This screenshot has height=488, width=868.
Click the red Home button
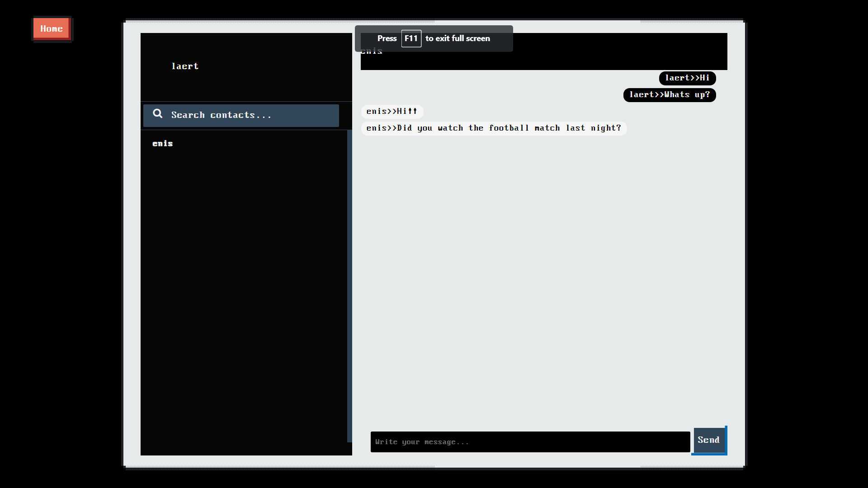point(51,28)
